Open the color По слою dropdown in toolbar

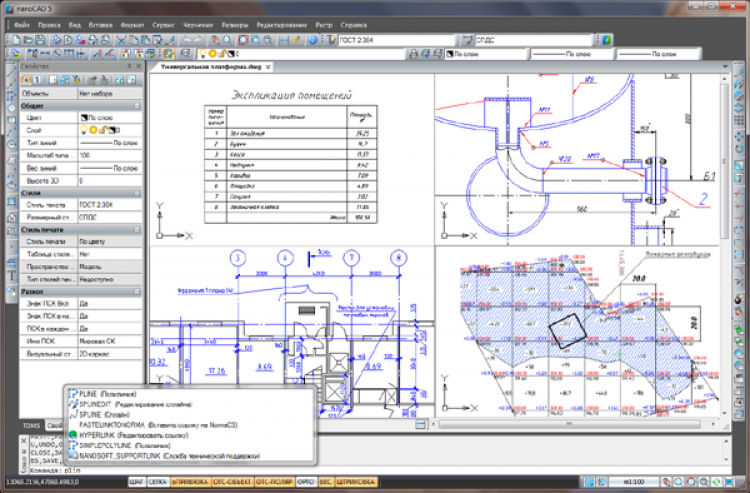click(487, 54)
